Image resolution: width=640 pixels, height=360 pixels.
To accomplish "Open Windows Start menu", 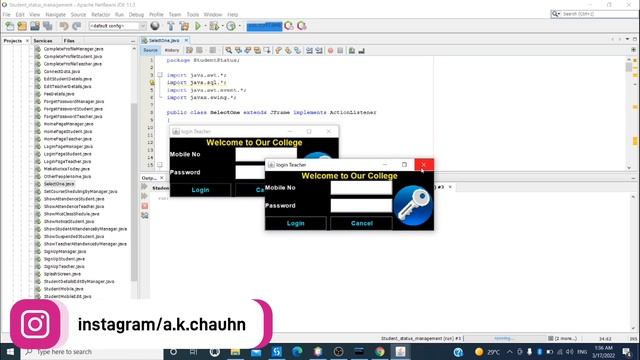I will pyautogui.click(x=10, y=351).
